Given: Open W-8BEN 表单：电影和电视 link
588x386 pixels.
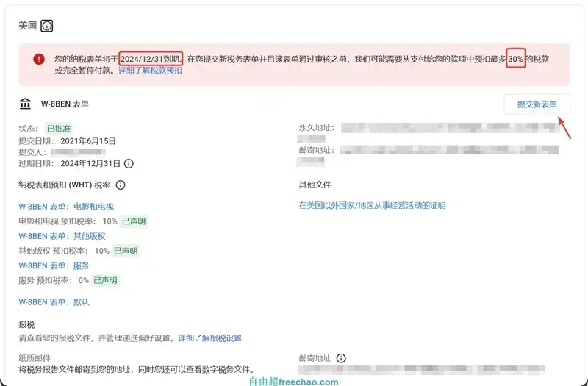Looking at the screenshot, I should (x=66, y=207).
